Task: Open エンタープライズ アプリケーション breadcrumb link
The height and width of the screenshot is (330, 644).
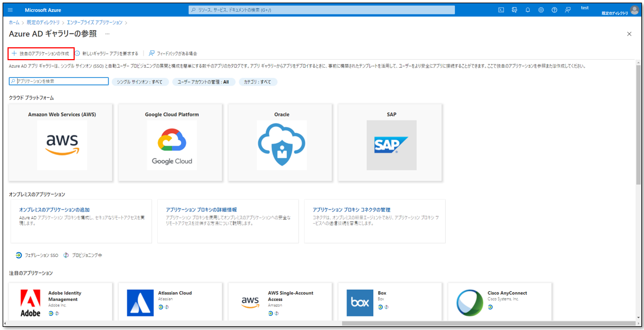Action: point(95,23)
